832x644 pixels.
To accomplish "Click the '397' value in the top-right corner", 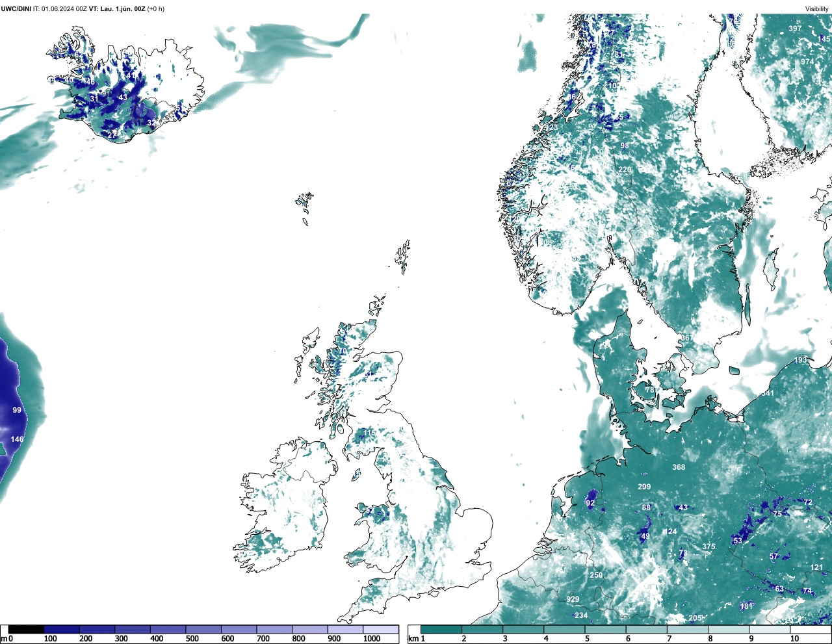I will pos(795,29).
